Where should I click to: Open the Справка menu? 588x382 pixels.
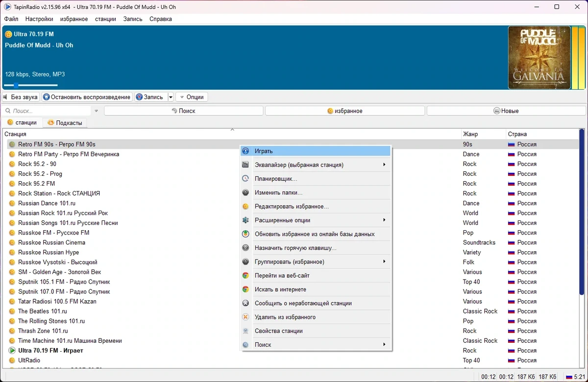(x=161, y=19)
